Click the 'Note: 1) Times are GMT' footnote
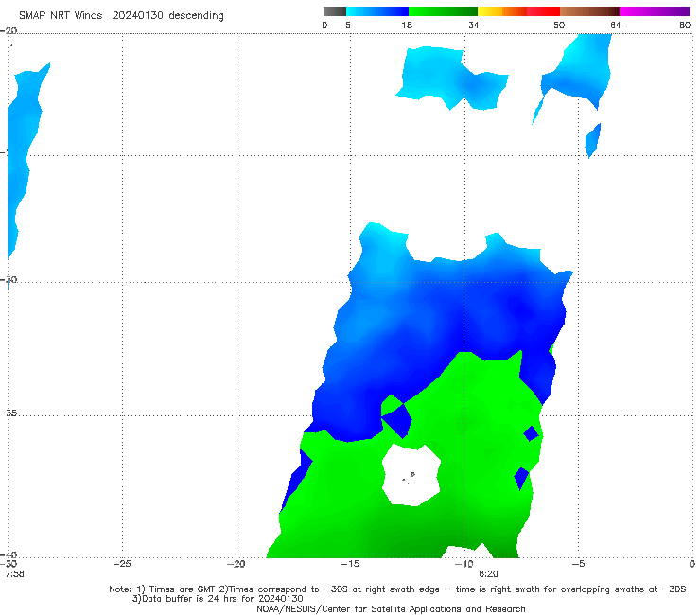 397,589
